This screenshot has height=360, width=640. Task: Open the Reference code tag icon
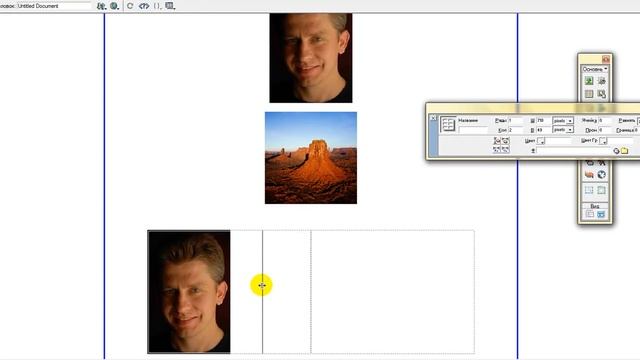[x=144, y=6]
